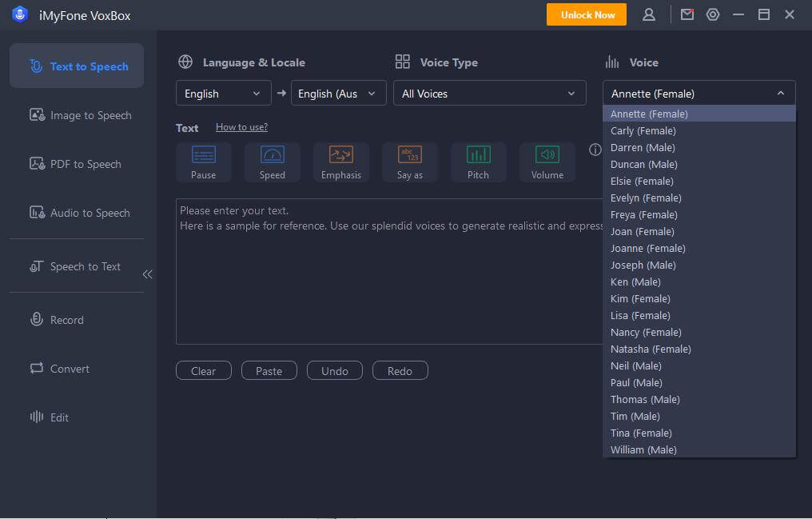Image resolution: width=812 pixels, height=519 pixels.
Task: Click Unlock Now button
Action: (587, 14)
